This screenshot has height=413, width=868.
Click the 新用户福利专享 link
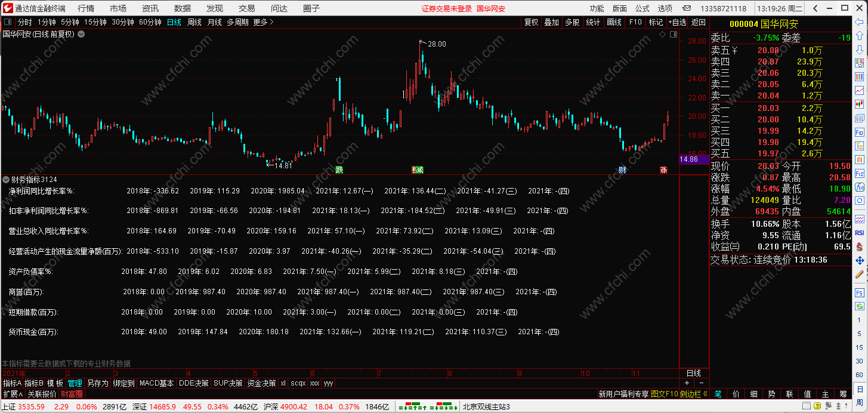623,394
